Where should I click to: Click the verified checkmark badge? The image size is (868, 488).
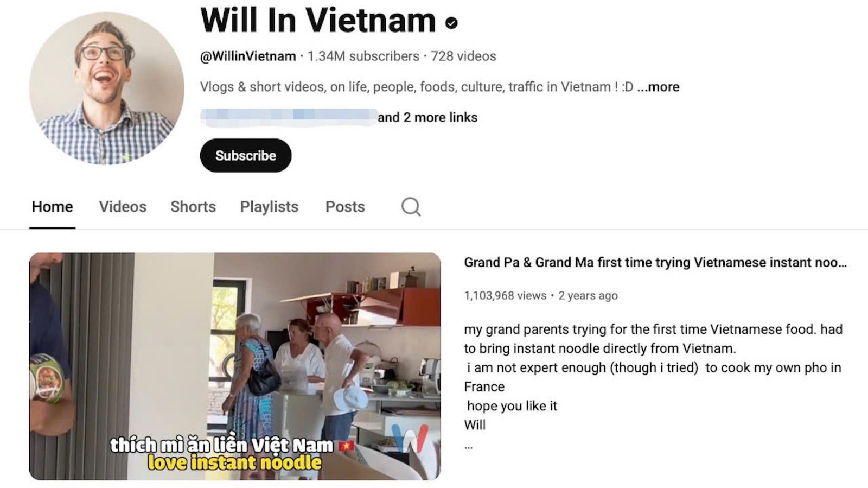tap(451, 23)
